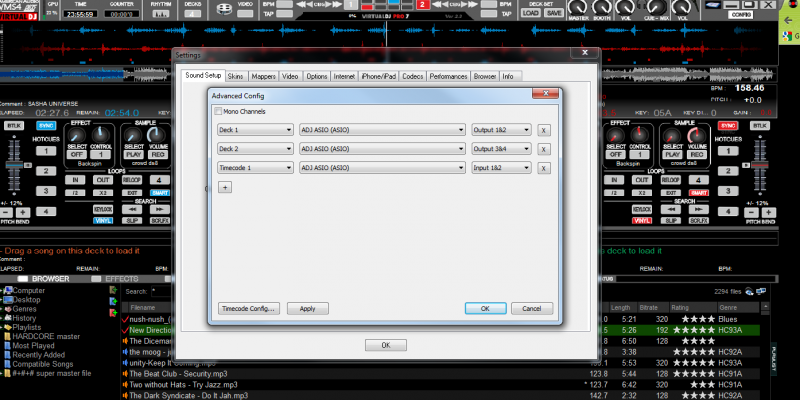The width and height of the screenshot is (800, 400).
Task: Click the RHYTHM display icon
Action: pyautogui.click(x=161, y=14)
